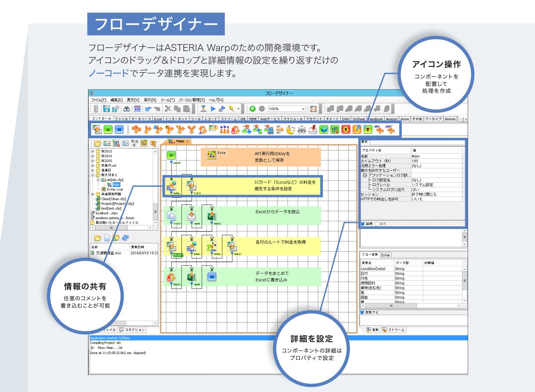The width and height of the screenshot is (535, 392).
Task: Expand the 高速開発問題 folder node
Action: click(92, 194)
